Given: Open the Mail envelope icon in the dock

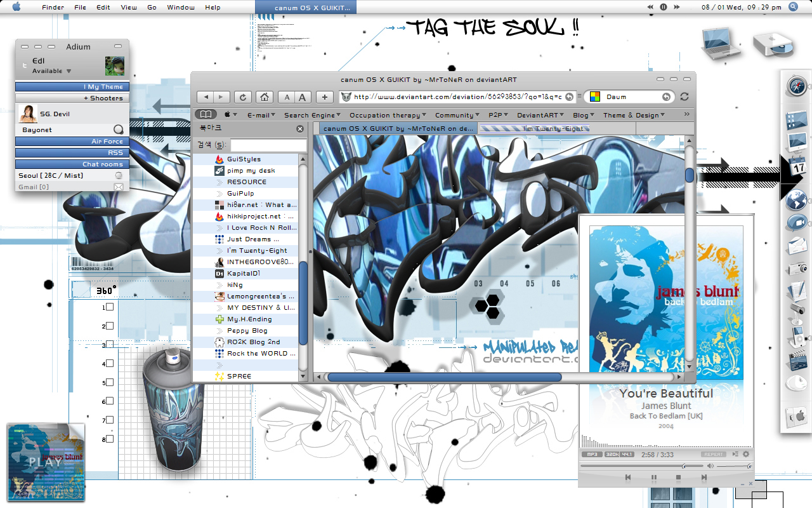Looking at the screenshot, I should (797, 246).
